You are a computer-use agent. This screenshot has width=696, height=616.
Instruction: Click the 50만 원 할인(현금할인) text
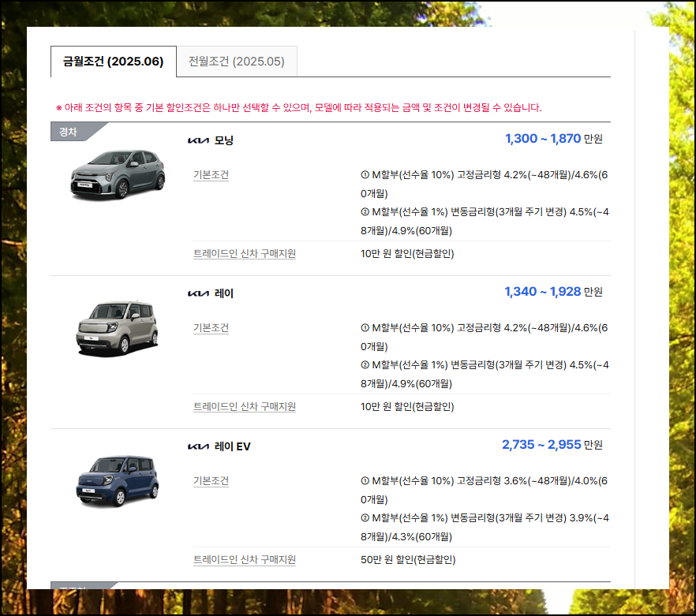coord(408,560)
